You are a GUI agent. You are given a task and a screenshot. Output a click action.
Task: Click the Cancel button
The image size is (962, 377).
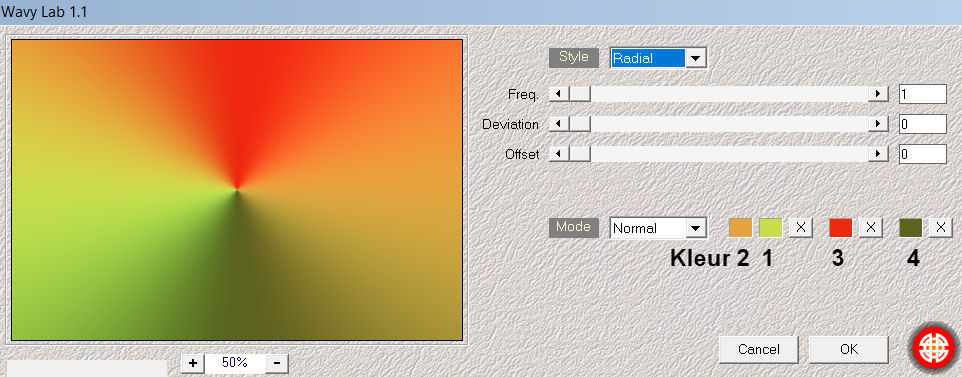tap(759, 349)
